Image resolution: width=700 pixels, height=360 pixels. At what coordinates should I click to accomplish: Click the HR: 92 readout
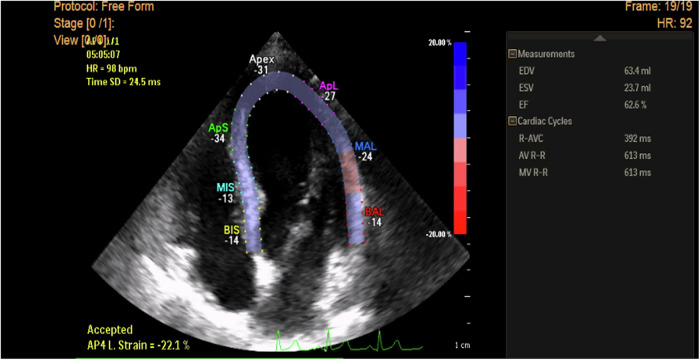(675, 23)
